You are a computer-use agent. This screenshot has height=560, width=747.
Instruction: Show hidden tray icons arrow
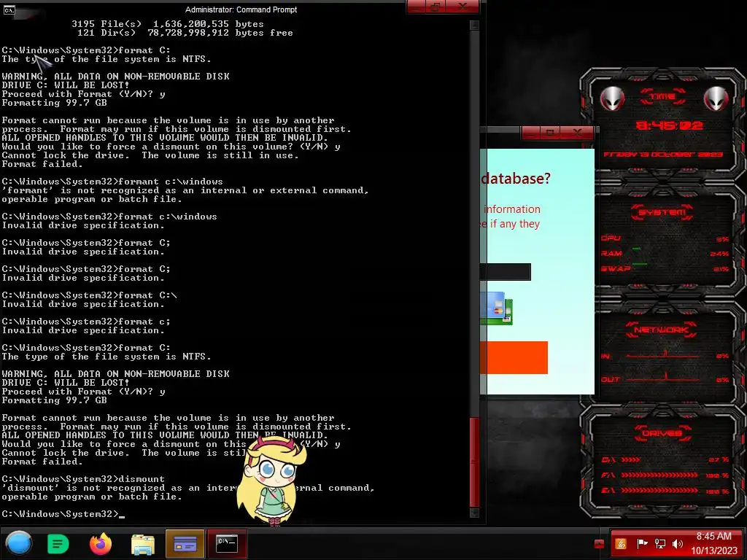(x=600, y=544)
